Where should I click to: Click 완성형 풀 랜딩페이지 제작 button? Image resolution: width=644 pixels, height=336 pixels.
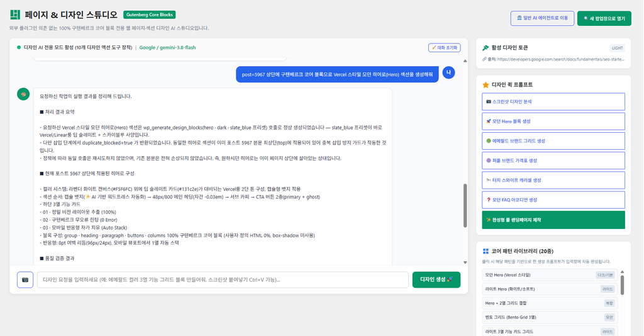click(553, 220)
